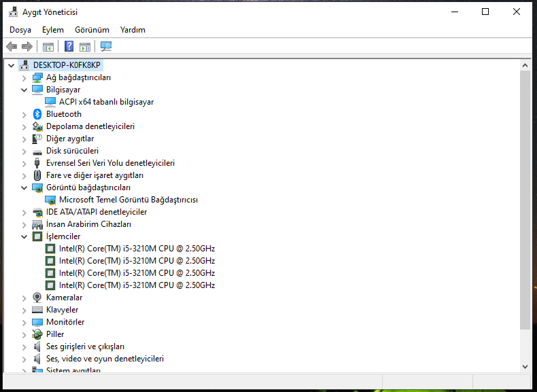The image size is (537, 392).
Task: Select the last Intel Core i5-3210M entry
Action: click(x=137, y=285)
